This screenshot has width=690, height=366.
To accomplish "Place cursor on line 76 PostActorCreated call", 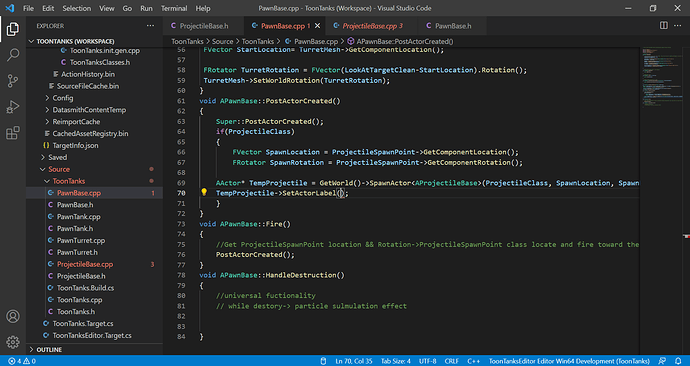I will [x=255, y=255].
